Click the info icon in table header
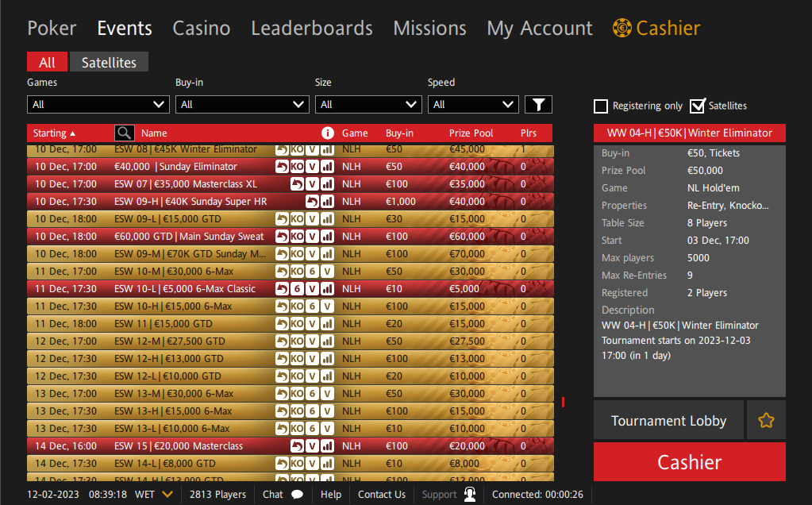 point(327,133)
